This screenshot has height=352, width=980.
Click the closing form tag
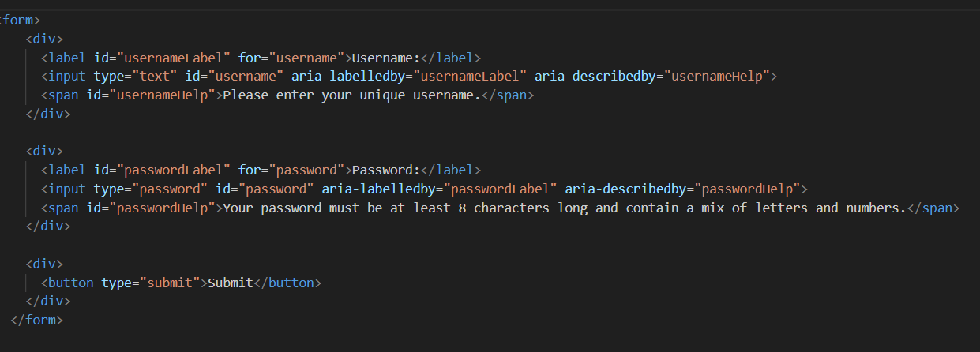point(36,320)
